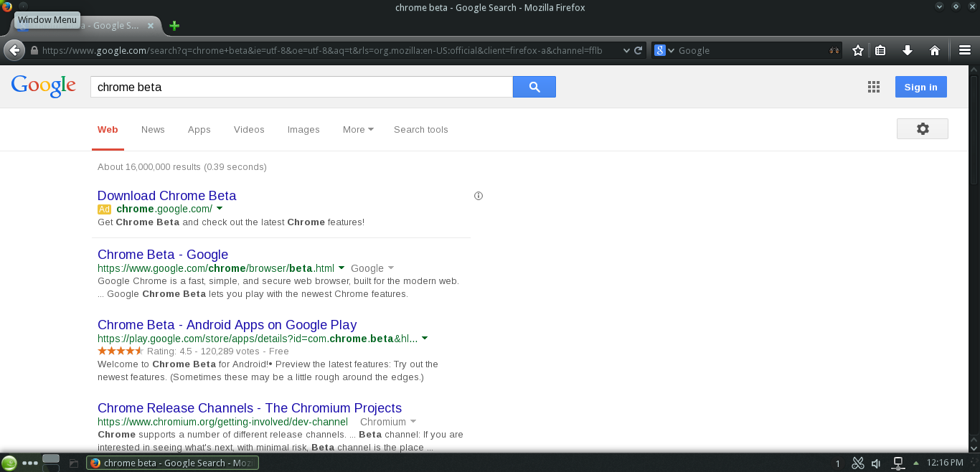Click the padlock site identity icon

click(x=34, y=51)
